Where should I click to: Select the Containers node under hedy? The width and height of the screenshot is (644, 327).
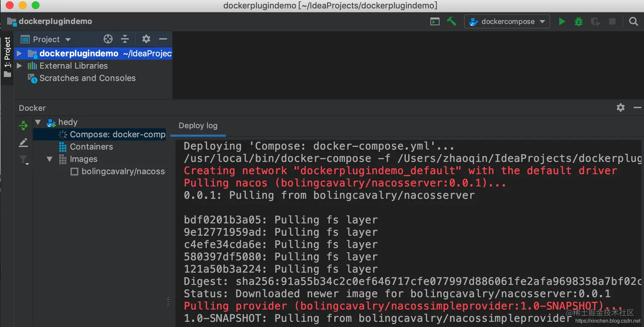[x=92, y=147]
